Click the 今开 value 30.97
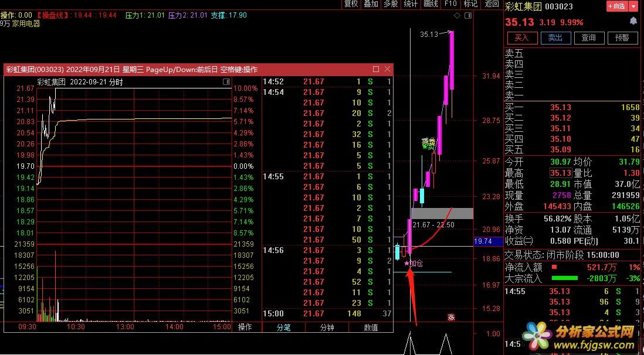The width and height of the screenshot is (644, 355). coord(561,162)
